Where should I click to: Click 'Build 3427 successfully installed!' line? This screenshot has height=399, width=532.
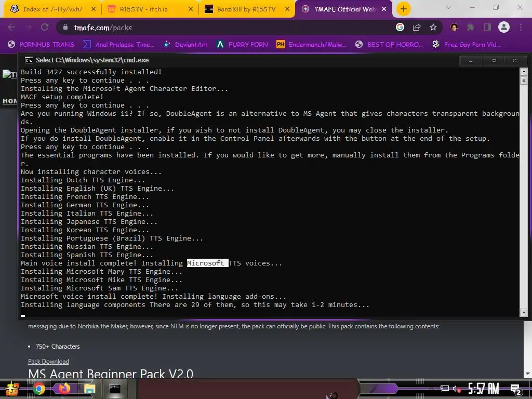(x=91, y=72)
